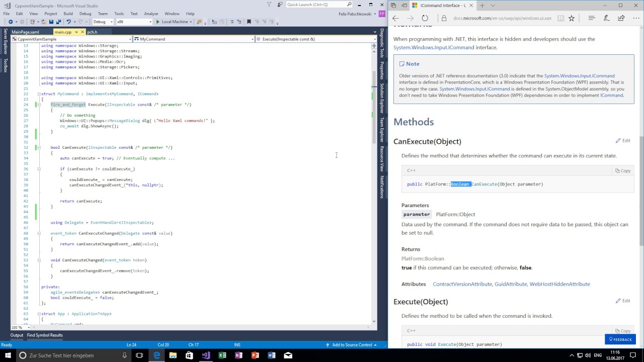
Task: Open Edge Hub lines icon
Action: tap(592, 18)
